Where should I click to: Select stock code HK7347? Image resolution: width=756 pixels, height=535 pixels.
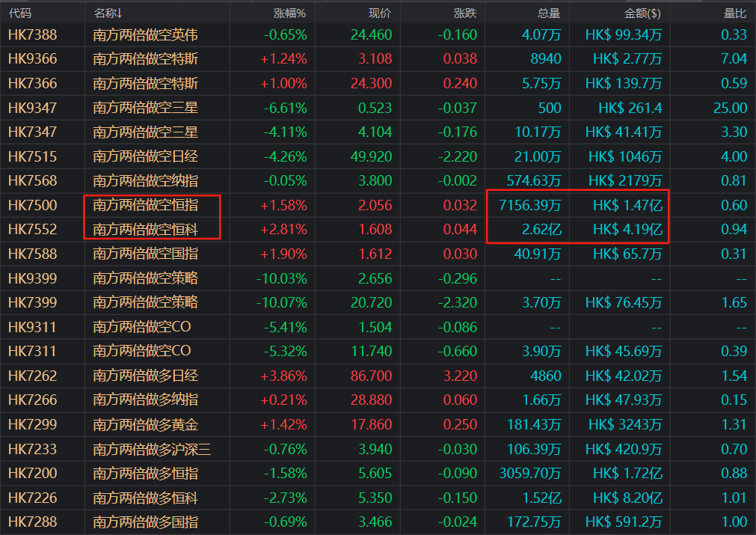click(32, 132)
